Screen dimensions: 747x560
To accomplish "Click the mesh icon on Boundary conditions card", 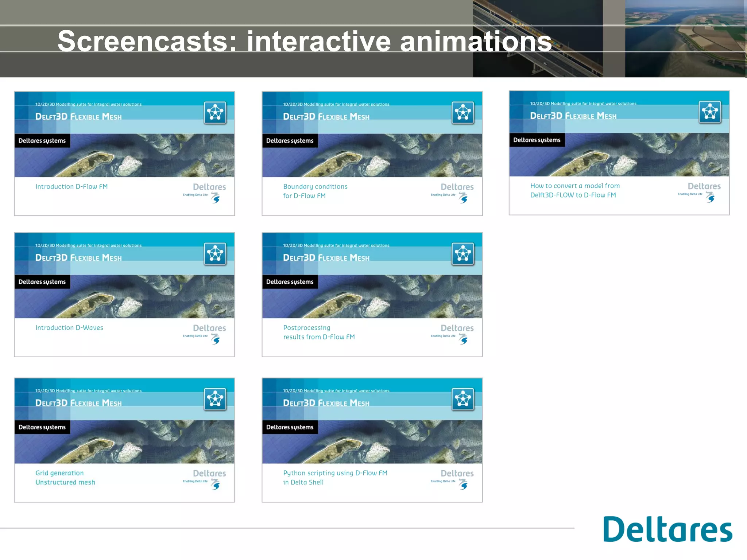I will pyautogui.click(x=463, y=113).
